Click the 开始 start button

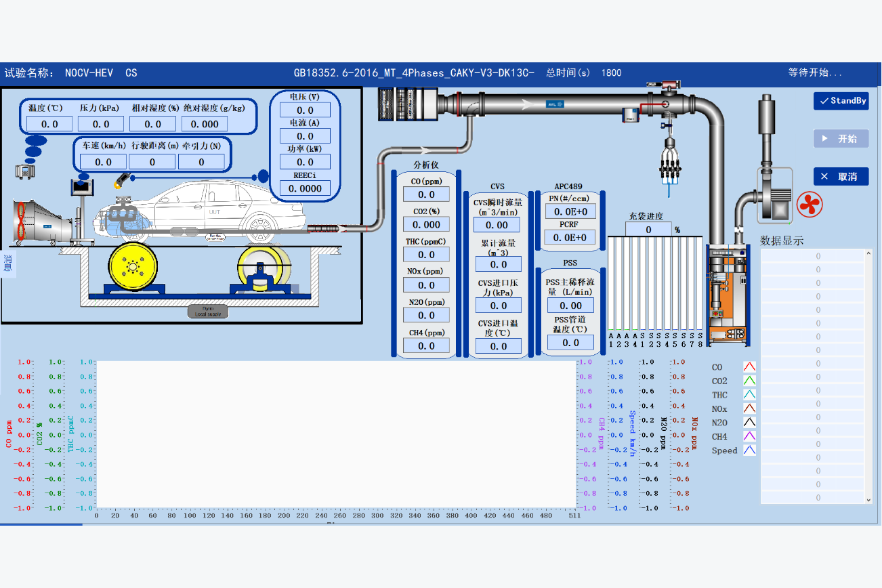(x=841, y=138)
